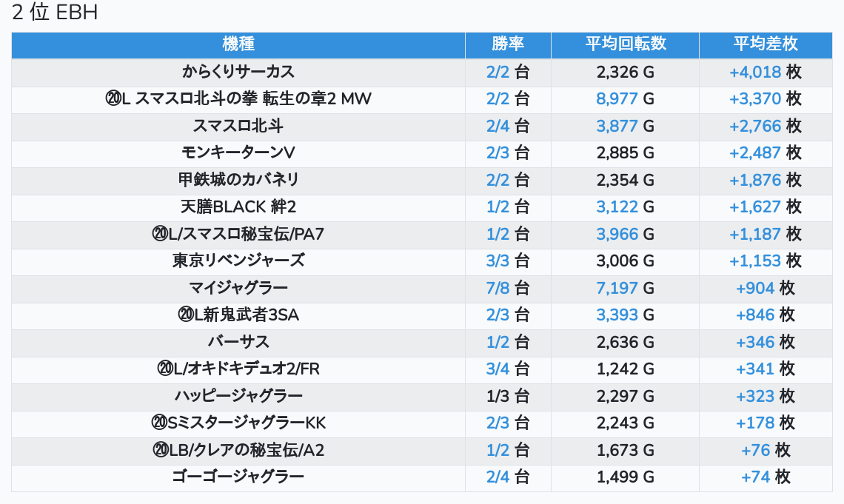Screen dimensions: 844x504
Task: Open the +76 link for クレアの秘宝伝
Action: pyautogui.click(x=756, y=450)
